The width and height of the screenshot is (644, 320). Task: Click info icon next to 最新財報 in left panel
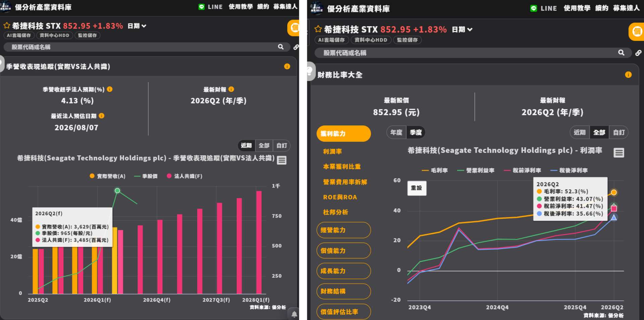point(231,89)
